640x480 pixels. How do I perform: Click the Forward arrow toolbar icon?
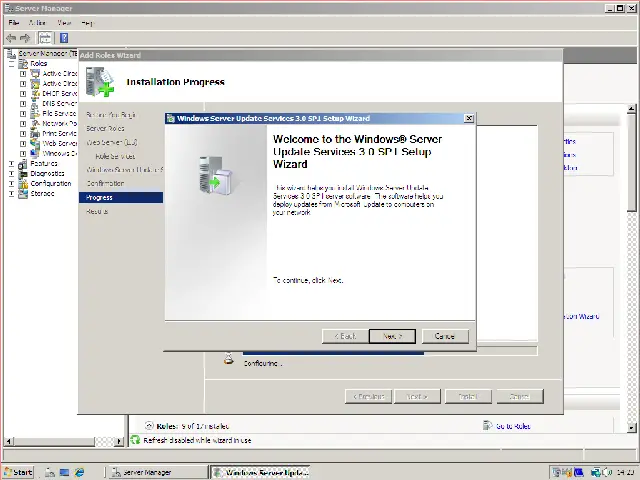(x=25, y=38)
